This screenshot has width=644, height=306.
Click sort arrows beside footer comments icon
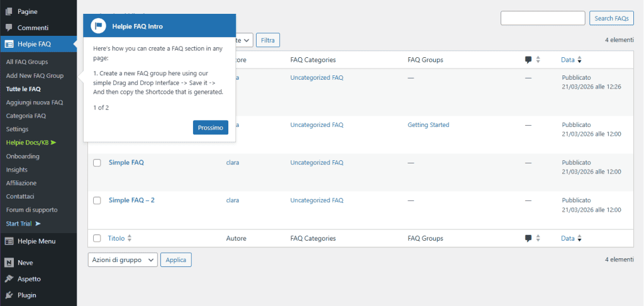pyautogui.click(x=538, y=238)
